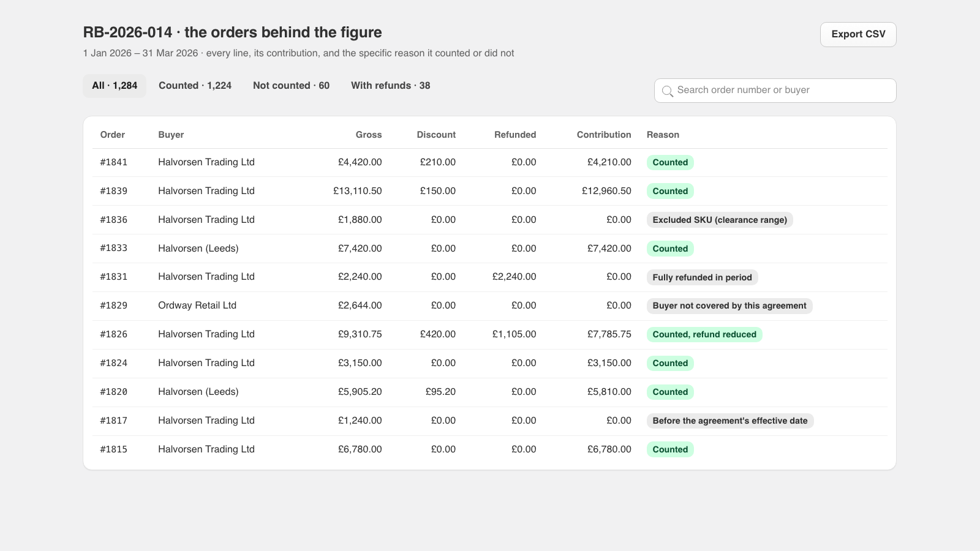Switch to Counted · 1,224 tab
Viewport: 980px width, 551px height.
point(195,86)
